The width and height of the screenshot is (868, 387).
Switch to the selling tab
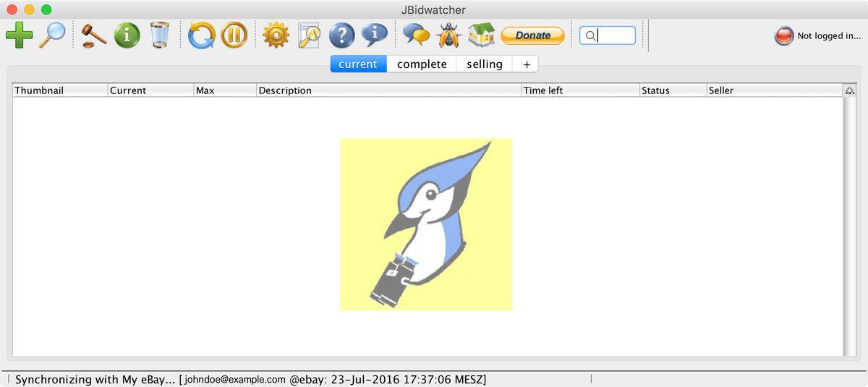tap(485, 64)
